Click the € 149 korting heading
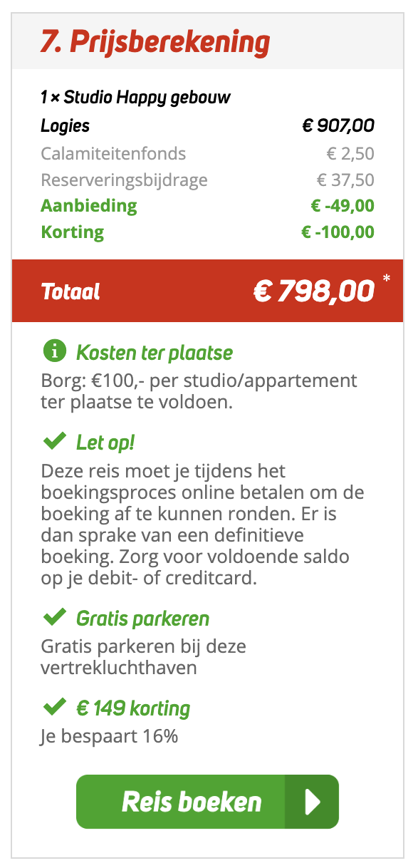Image resolution: width=413 pixels, height=868 pixels. (x=133, y=708)
